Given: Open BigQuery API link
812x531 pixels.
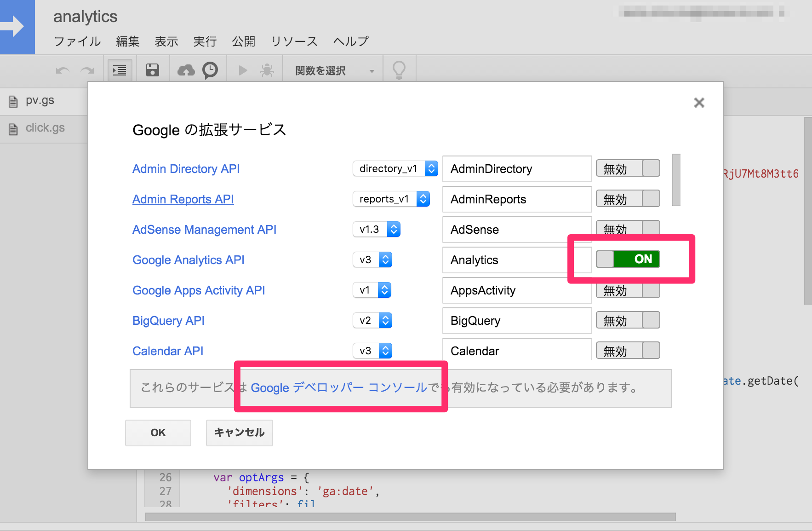Looking at the screenshot, I should click(x=168, y=321).
